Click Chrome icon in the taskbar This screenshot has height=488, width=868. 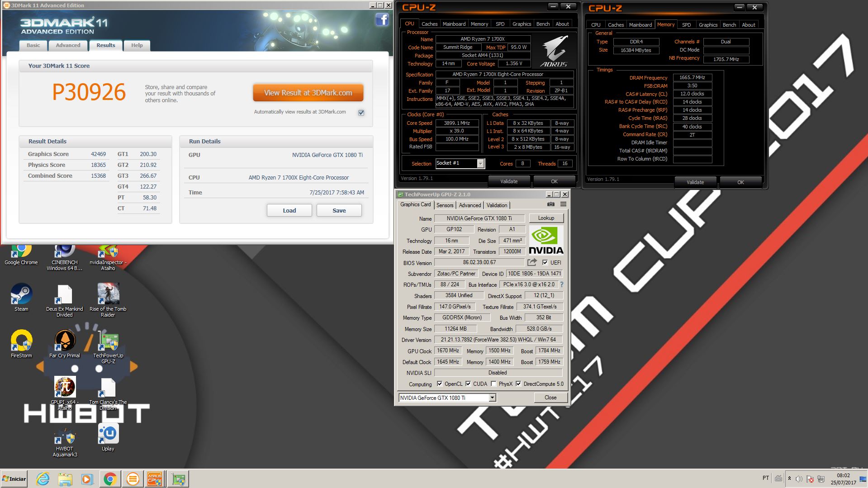(x=110, y=479)
